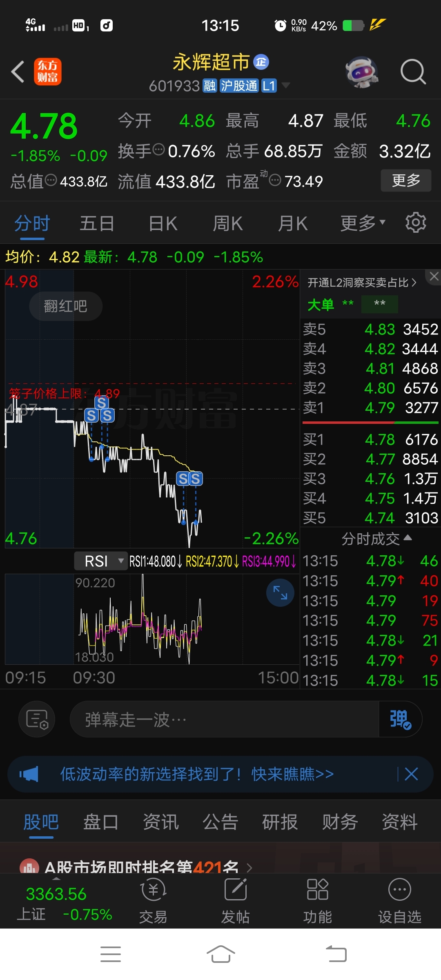Tap the 更多 quote details button
441x980 pixels.
(406, 180)
